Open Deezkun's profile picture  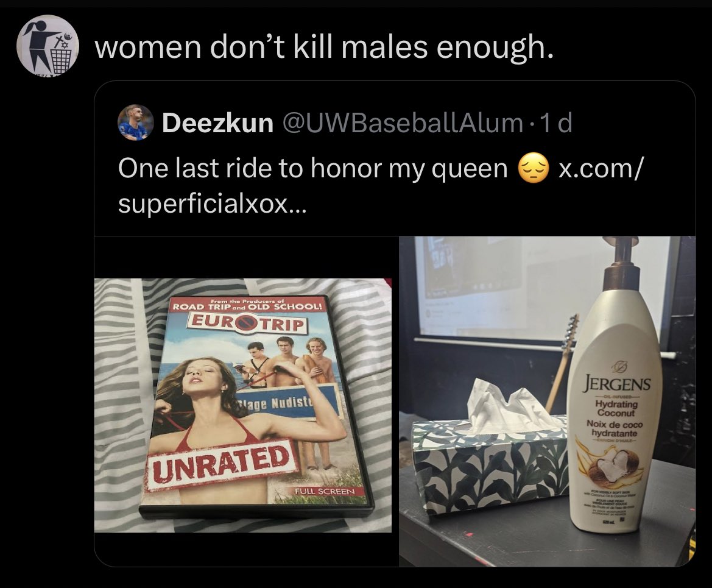pos(135,124)
